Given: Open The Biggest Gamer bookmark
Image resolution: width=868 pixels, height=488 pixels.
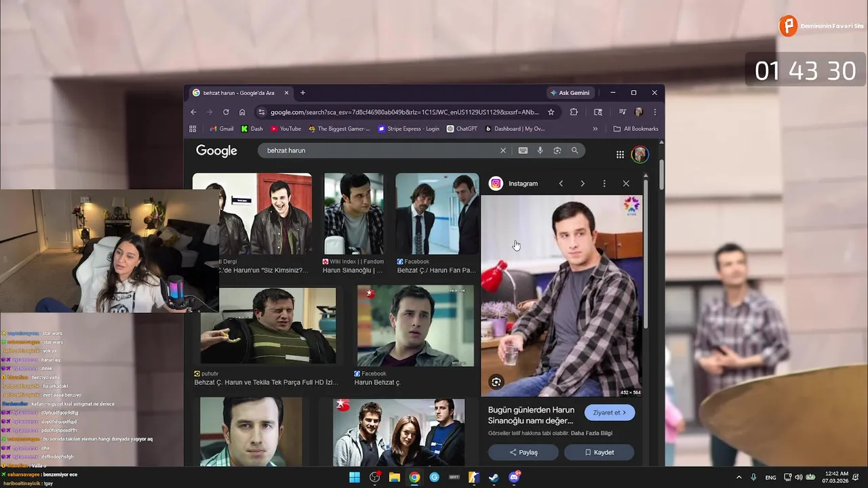Looking at the screenshot, I should (339, 129).
